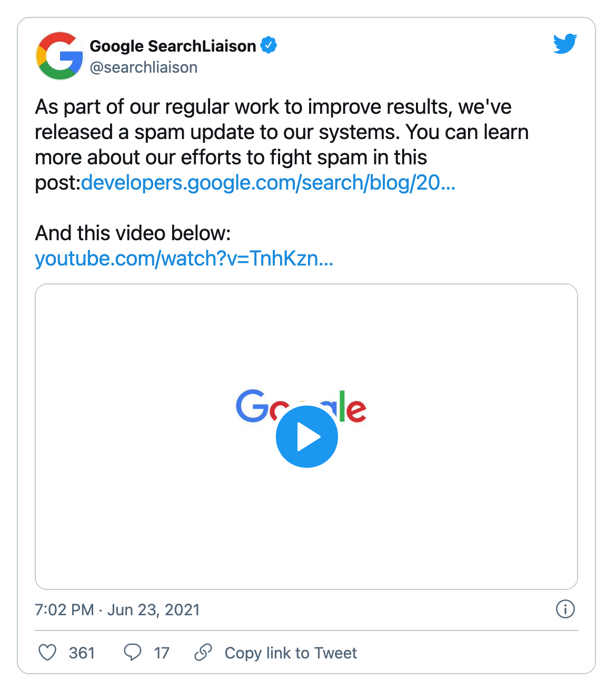Click the 361 likes count

[82, 653]
